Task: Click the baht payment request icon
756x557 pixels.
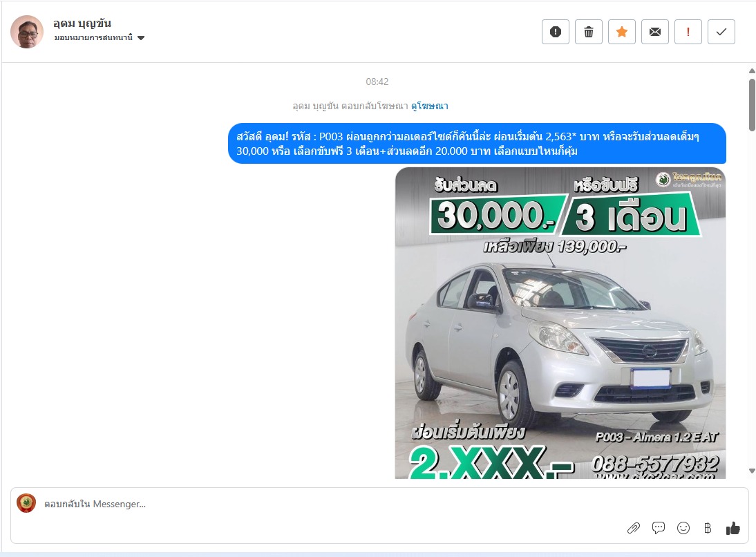Action: coord(707,528)
